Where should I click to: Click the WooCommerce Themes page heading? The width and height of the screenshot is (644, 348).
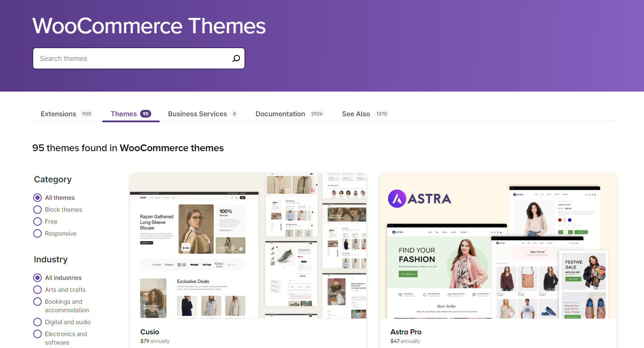pos(149,26)
